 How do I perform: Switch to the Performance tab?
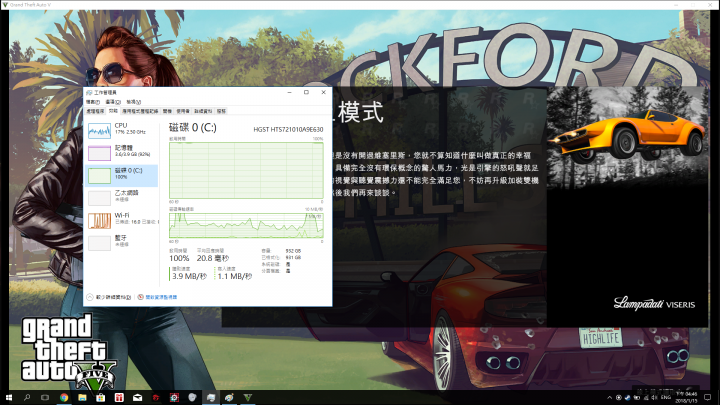pyautogui.click(x=113, y=111)
